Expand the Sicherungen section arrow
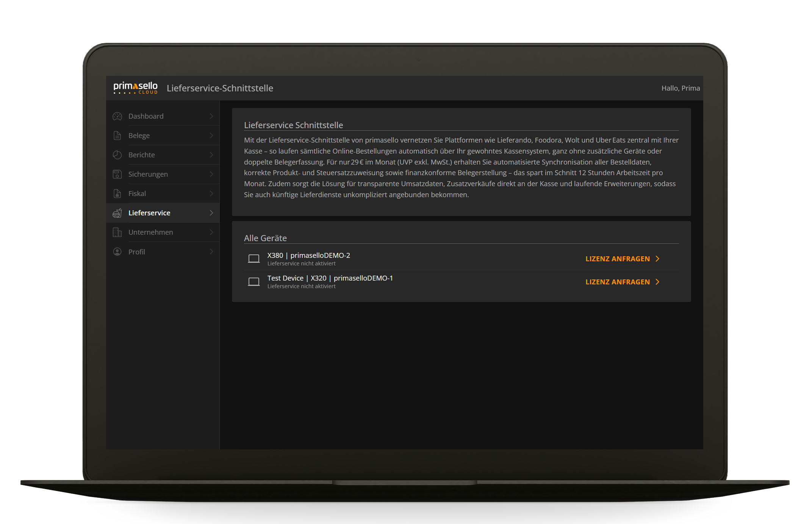The height and width of the screenshot is (524, 812). pos(211,174)
